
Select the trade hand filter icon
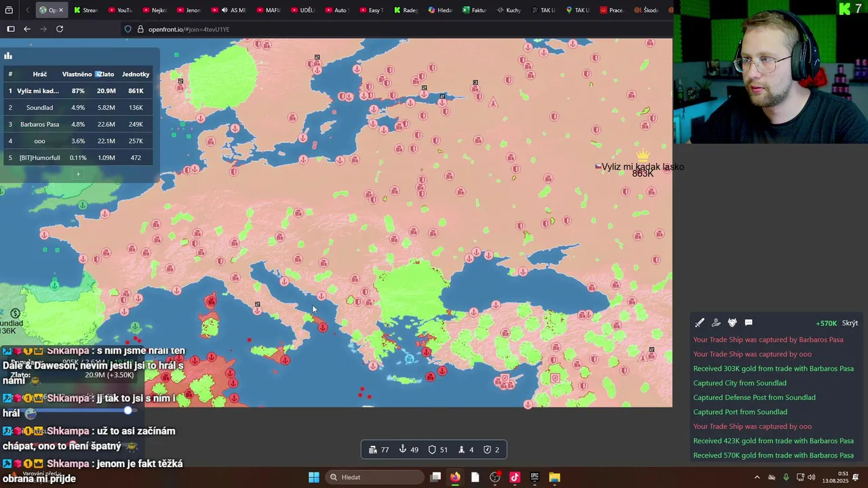[x=716, y=323]
